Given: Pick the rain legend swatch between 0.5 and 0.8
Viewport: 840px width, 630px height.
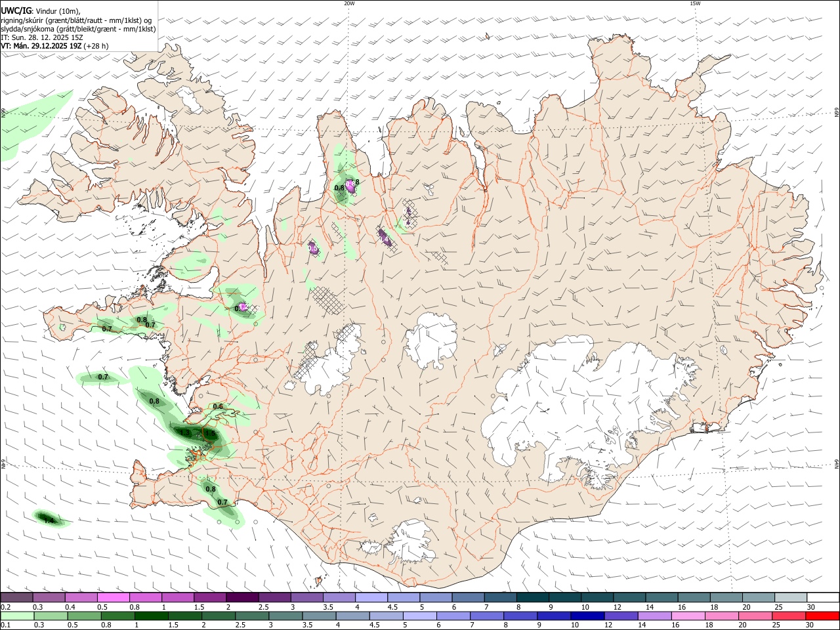Looking at the screenshot, I should coord(83,616).
